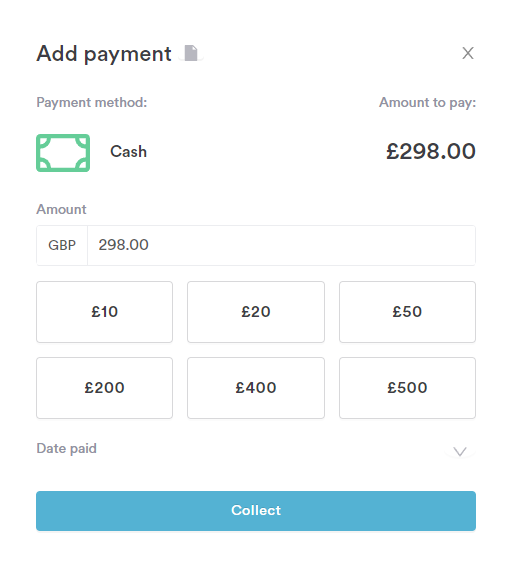
Task: Pick the £500 preset amount
Action: point(407,388)
